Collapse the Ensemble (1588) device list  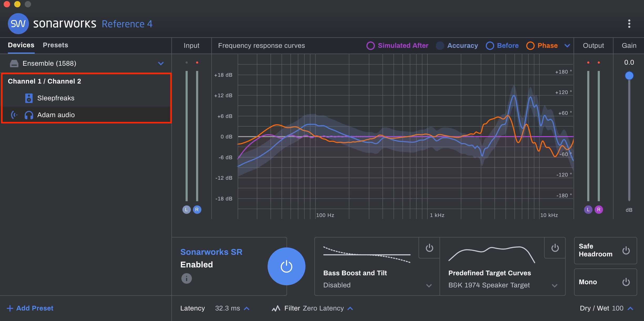[161, 63]
